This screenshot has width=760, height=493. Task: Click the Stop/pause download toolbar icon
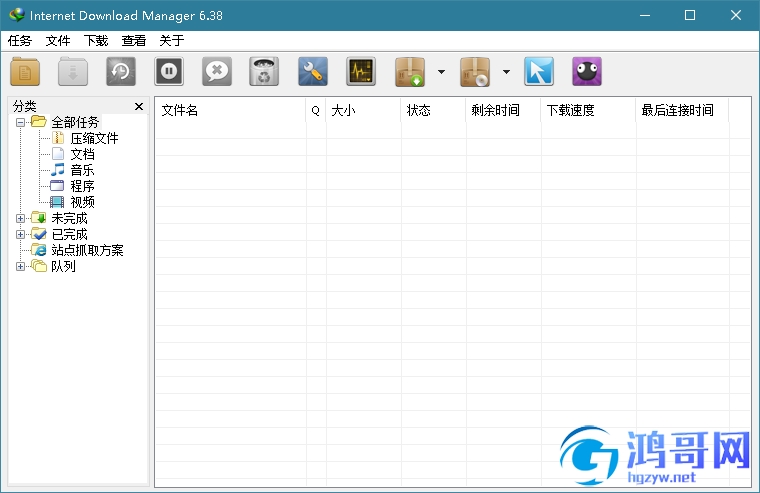[x=169, y=72]
